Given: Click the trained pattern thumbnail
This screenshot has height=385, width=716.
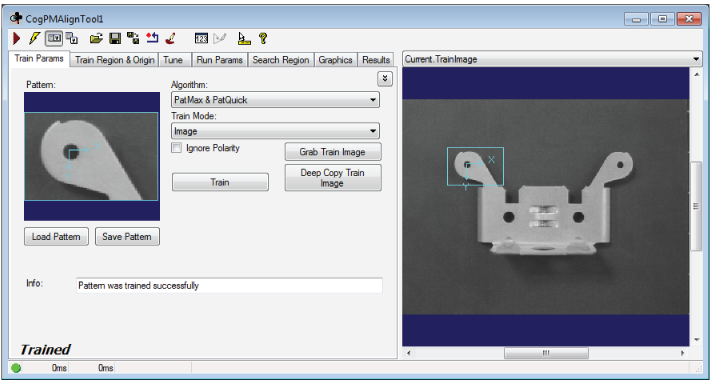Looking at the screenshot, I should point(92,157).
